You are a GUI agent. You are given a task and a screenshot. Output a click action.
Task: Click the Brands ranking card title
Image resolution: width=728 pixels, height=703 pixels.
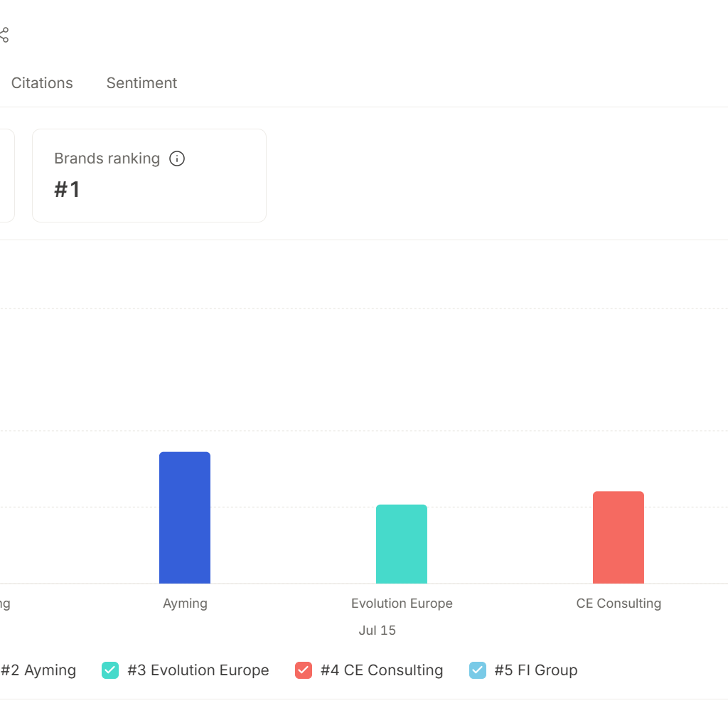(x=107, y=159)
